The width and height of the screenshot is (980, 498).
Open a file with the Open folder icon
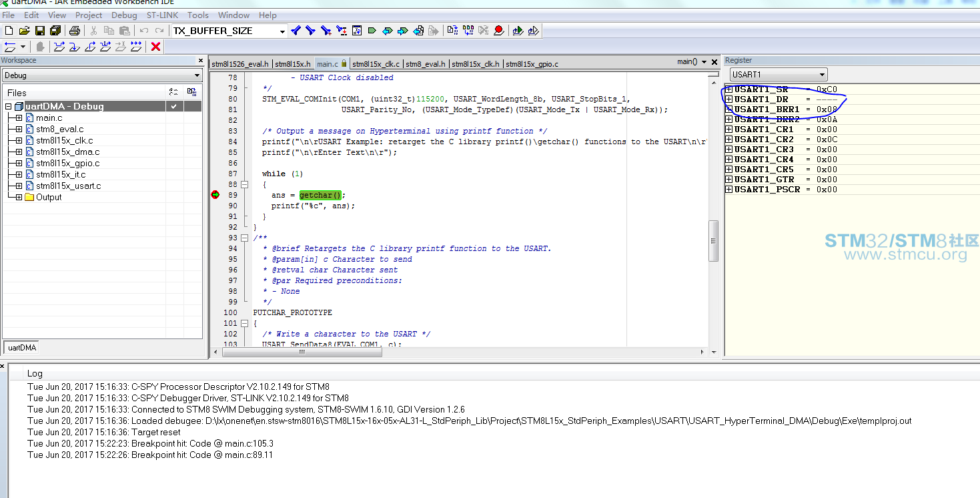click(25, 31)
